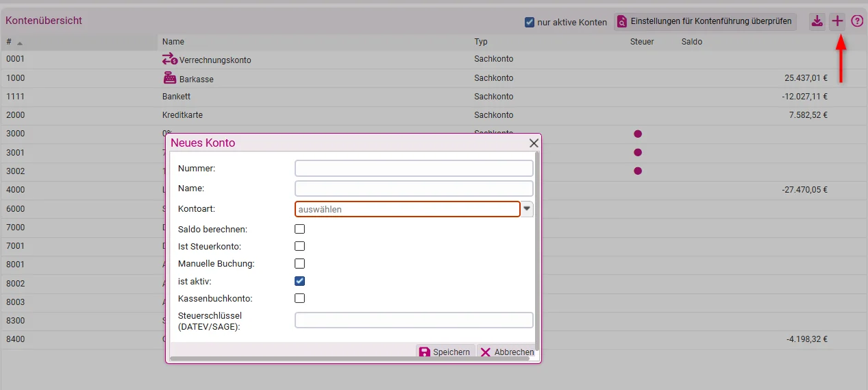
Task: Click Einstellungen für Kontenführung überprüfen button
Action: click(x=706, y=21)
